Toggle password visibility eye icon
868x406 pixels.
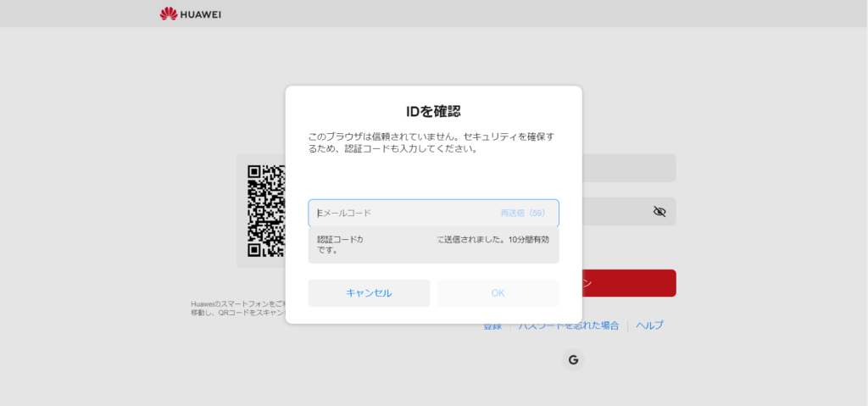coord(659,212)
